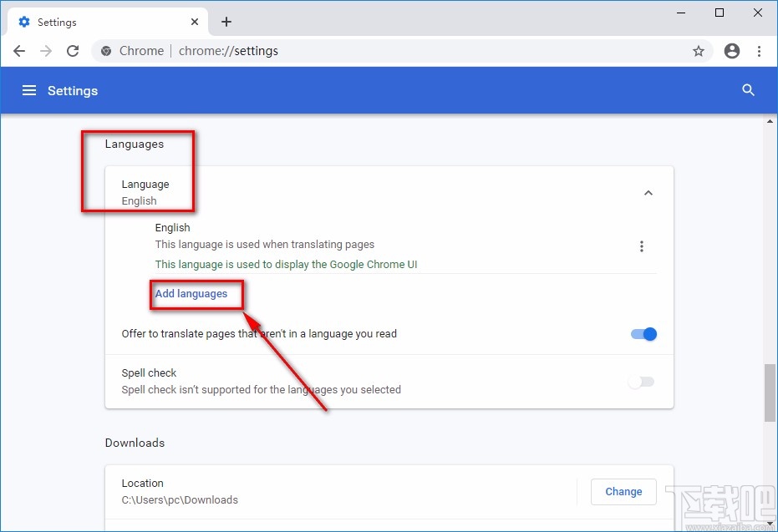
Task: Click the text 'This language is used when translating pages'
Action: 264,245
